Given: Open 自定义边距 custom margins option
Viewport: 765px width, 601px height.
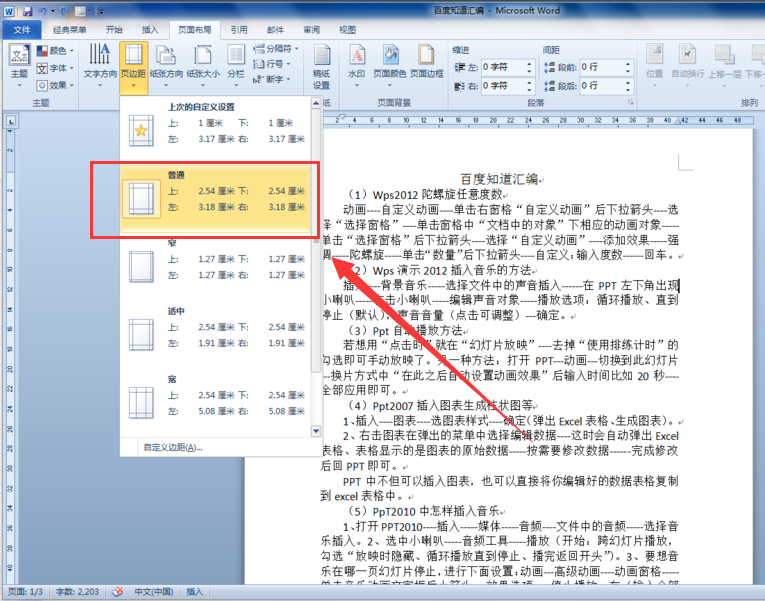Looking at the screenshot, I should (172, 447).
